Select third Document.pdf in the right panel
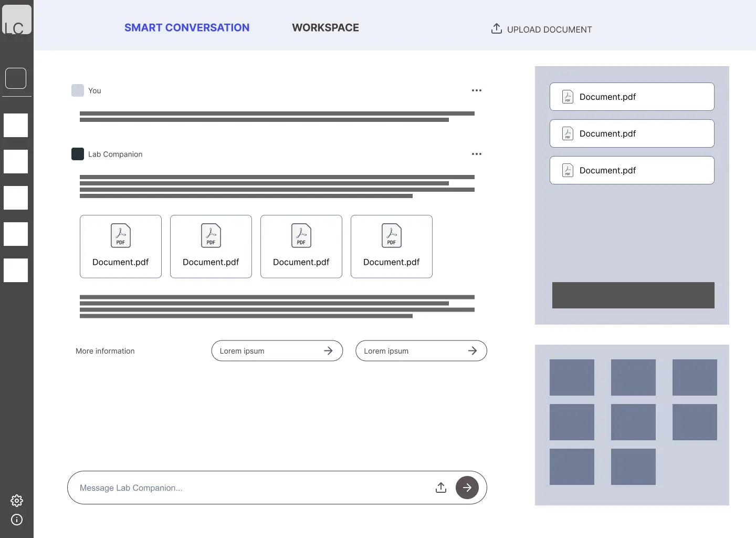The width and height of the screenshot is (756, 538). click(x=632, y=170)
